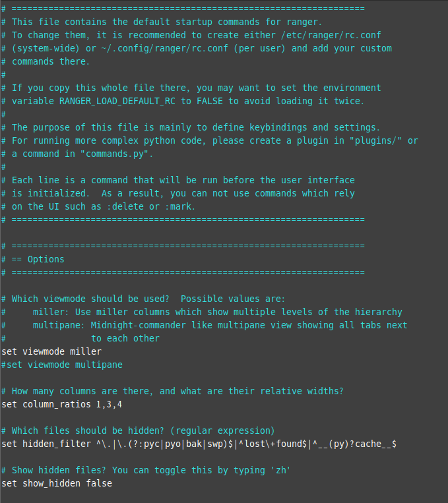
Task: Click the 'commands.py' text in comment
Action: click(114, 154)
